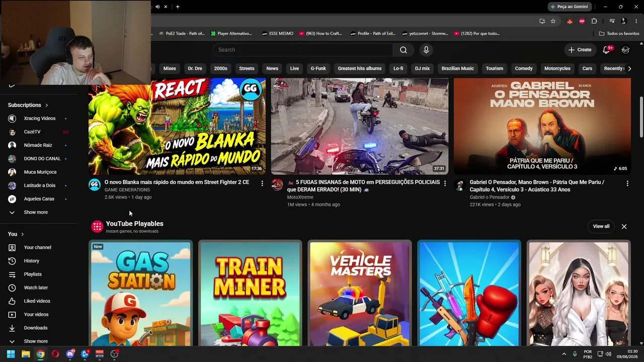Open GAME GENERATIONS channel avatar
This screenshot has height=362, width=644.
(x=95, y=185)
